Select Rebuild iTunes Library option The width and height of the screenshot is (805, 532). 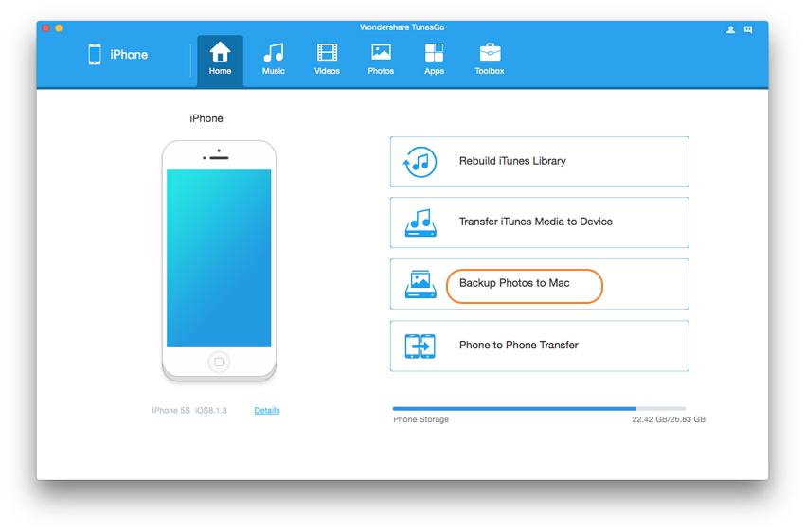pyautogui.click(x=540, y=162)
